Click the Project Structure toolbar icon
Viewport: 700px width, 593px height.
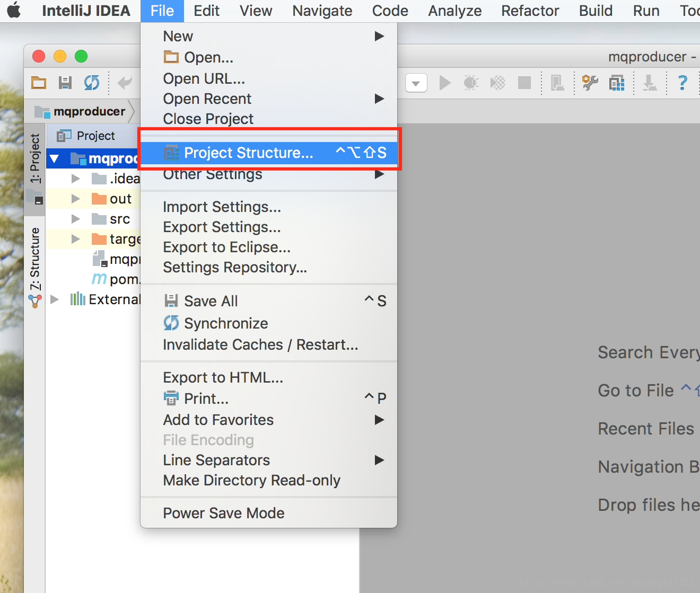[617, 83]
